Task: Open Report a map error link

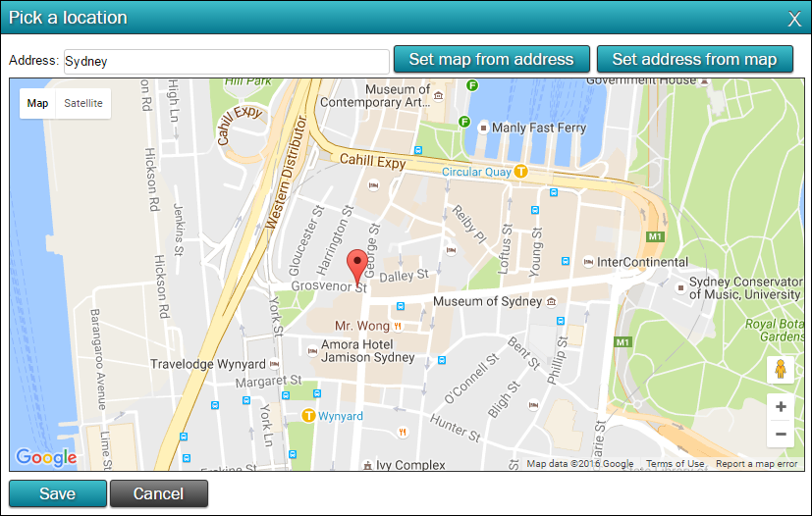Action: coord(757,464)
